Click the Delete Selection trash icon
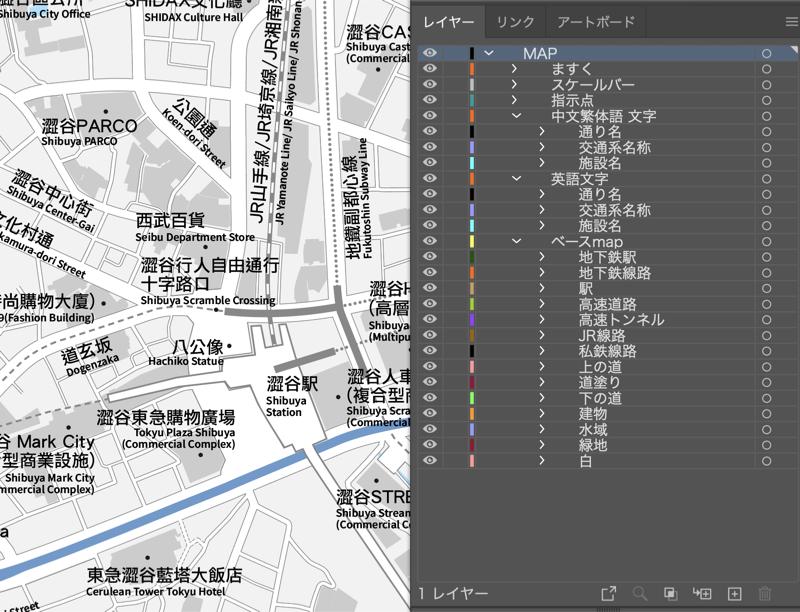The width and height of the screenshot is (800, 612). (765, 593)
